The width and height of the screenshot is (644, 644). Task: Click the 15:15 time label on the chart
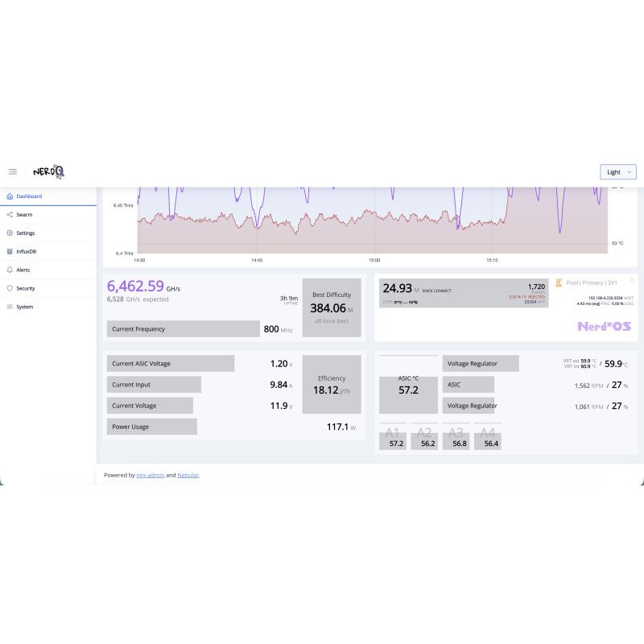click(x=492, y=260)
